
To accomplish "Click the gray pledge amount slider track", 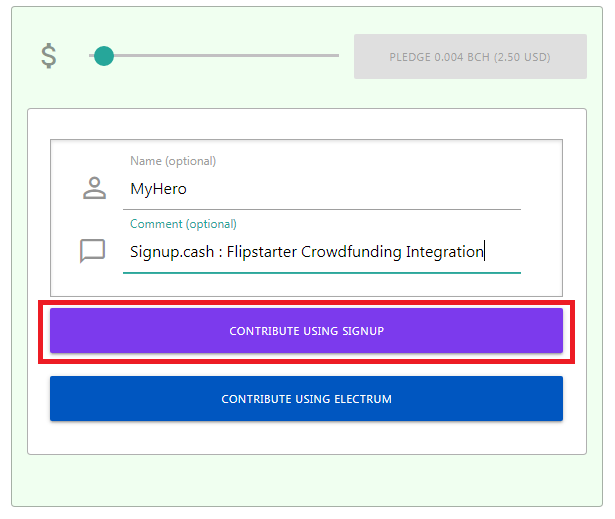I will click(214, 56).
